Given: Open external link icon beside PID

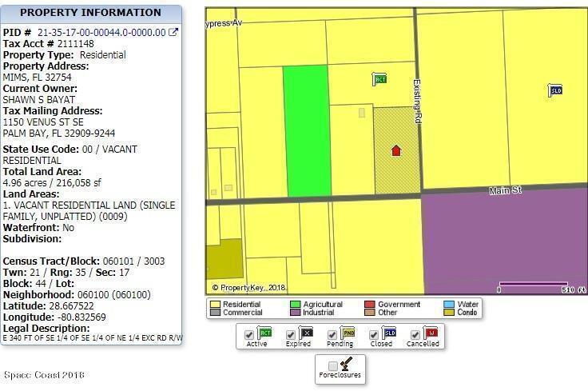Looking at the screenshot, I should [173, 33].
